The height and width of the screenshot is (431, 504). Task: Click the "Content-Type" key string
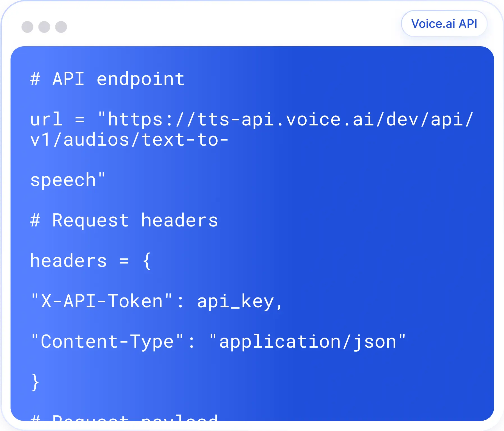107,341
